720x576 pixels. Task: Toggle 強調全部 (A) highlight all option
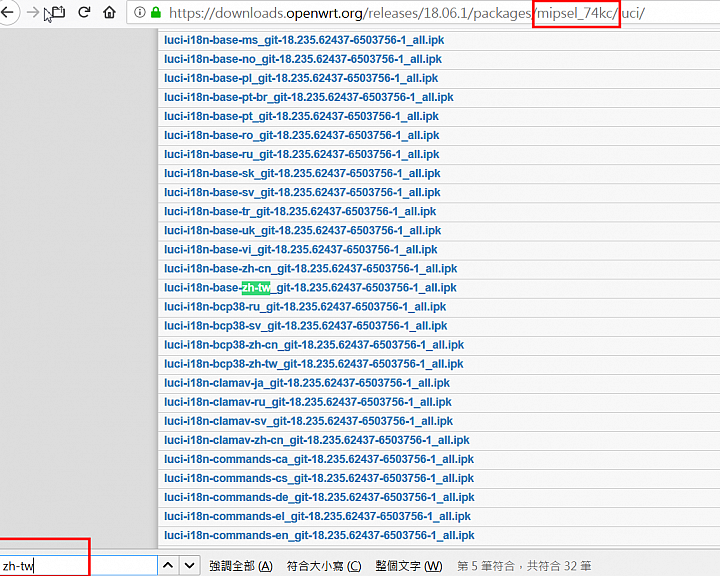pyautogui.click(x=241, y=566)
